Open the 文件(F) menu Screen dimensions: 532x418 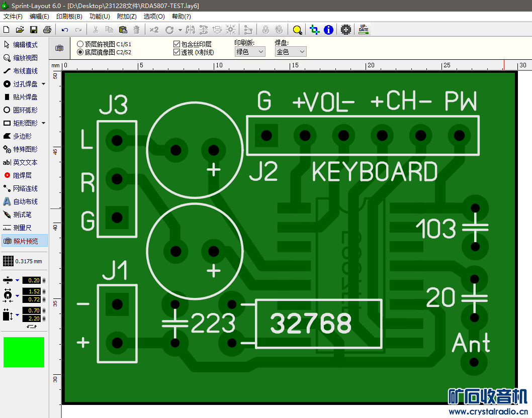coord(13,16)
